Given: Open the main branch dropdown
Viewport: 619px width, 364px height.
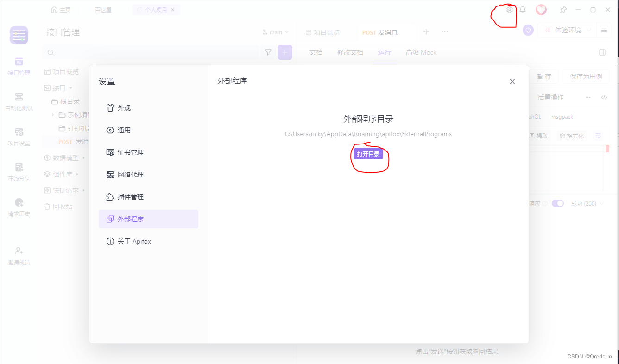Looking at the screenshot, I should [x=276, y=32].
